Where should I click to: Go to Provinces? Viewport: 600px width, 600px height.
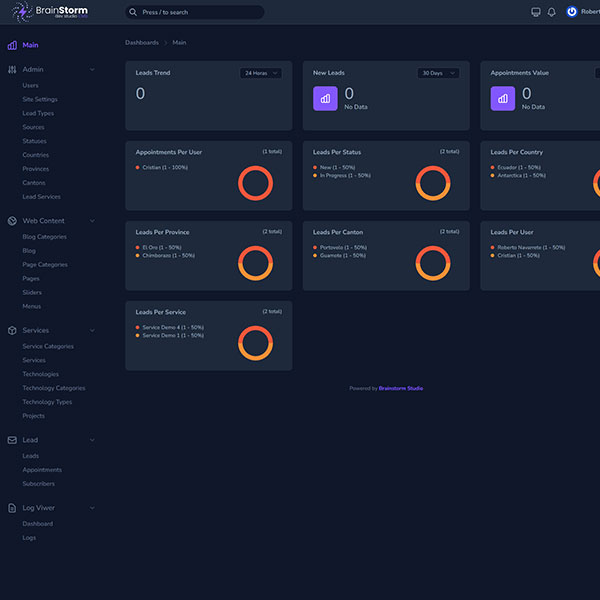[36, 169]
